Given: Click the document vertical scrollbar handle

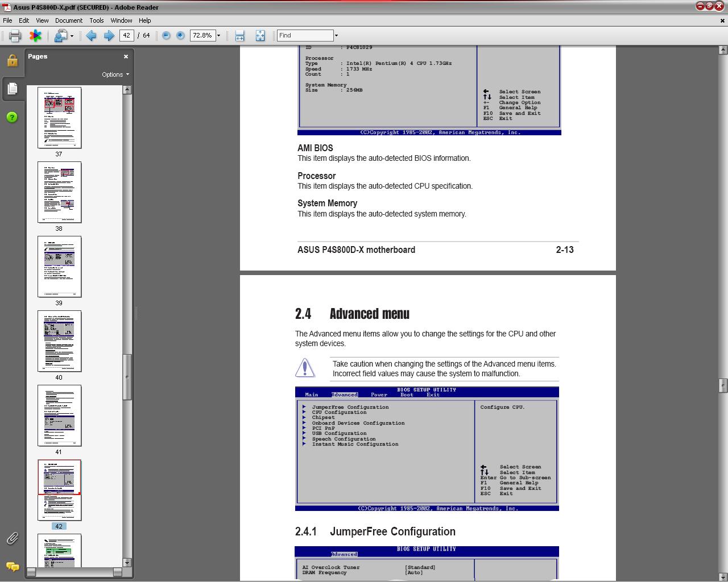Looking at the screenshot, I should [723, 385].
